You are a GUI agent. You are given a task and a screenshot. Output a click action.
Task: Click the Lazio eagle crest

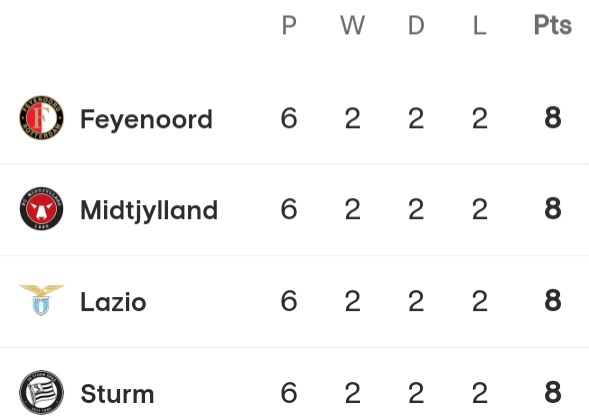click(x=41, y=300)
